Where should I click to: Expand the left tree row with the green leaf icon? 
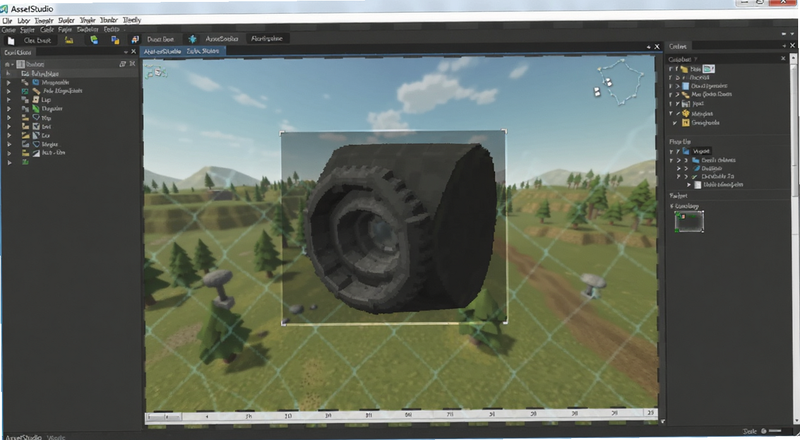click(x=9, y=109)
